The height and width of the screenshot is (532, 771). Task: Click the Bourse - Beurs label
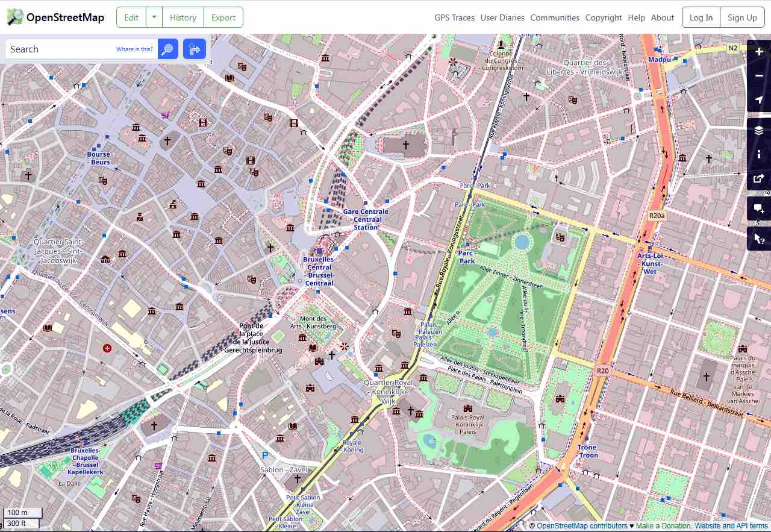pos(99,158)
